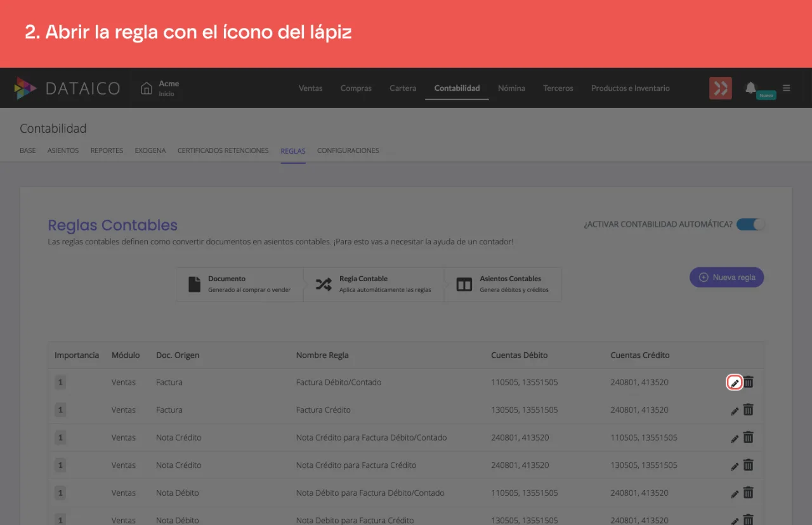
Task: Select the Contabilidad menu item
Action: pyautogui.click(x=457, y=88)
